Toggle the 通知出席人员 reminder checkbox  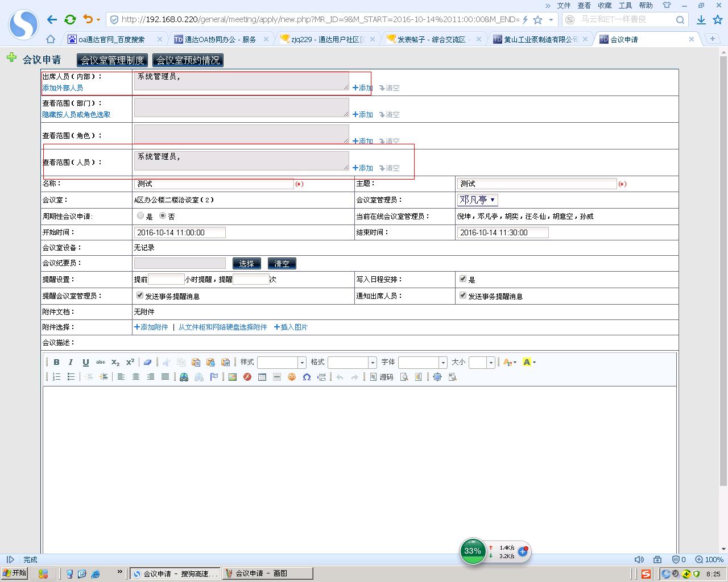(463, 296)
